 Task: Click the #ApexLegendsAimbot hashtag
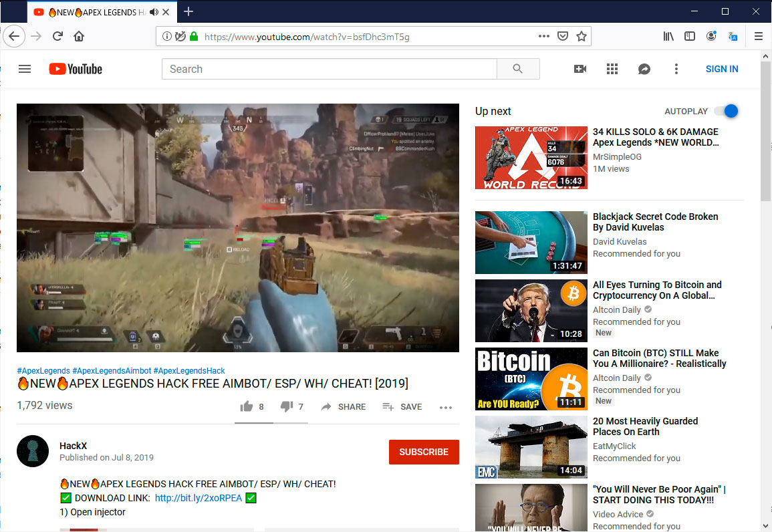click(x=112, y=370)
